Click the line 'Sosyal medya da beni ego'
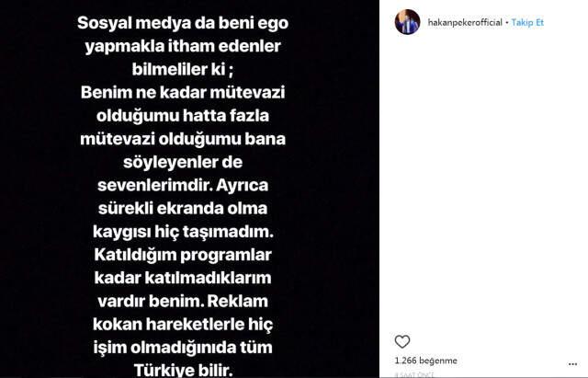 183,23
